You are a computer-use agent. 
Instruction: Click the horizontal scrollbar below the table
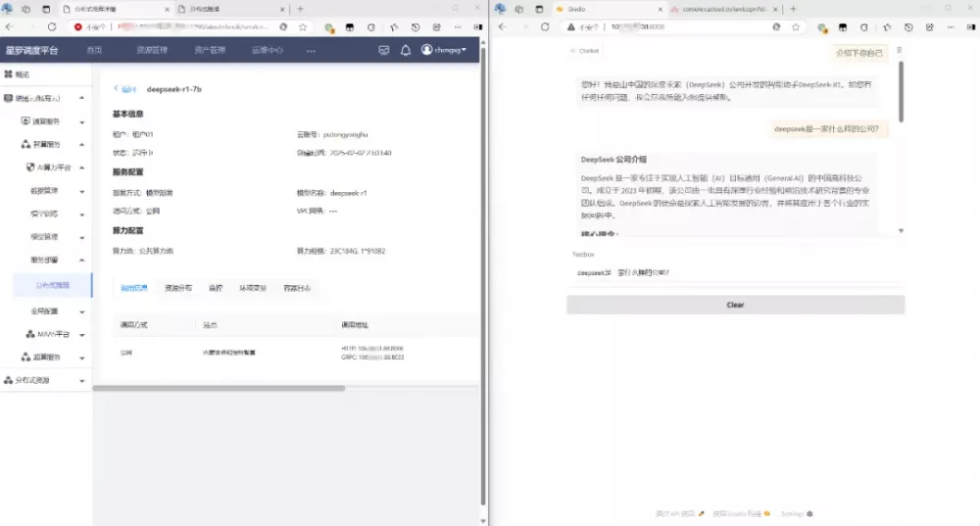[x=219, y=388]
